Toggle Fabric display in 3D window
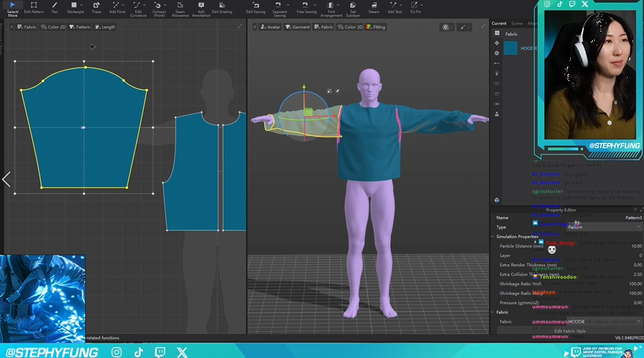644x358 pixels. coord(324,27)
